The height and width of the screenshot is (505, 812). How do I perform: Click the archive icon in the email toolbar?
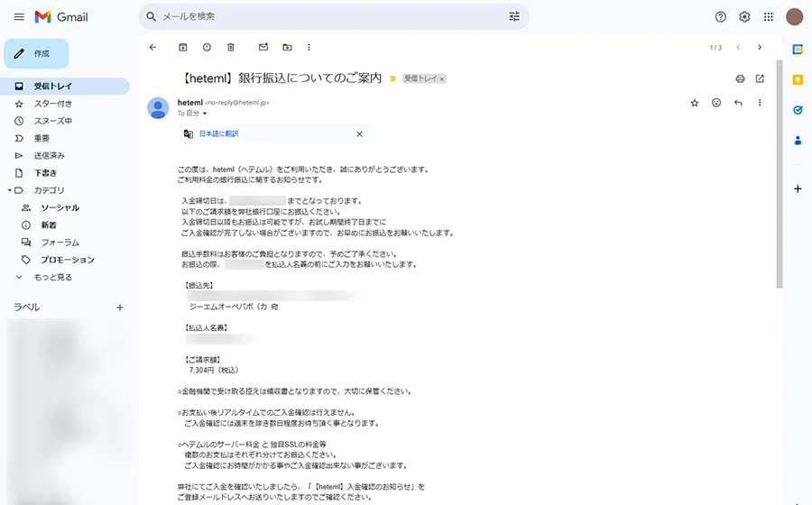pos(183,47)
